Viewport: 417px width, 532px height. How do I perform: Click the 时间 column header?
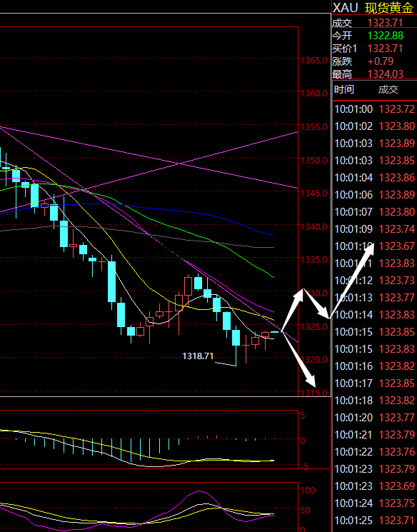(343, 89)
